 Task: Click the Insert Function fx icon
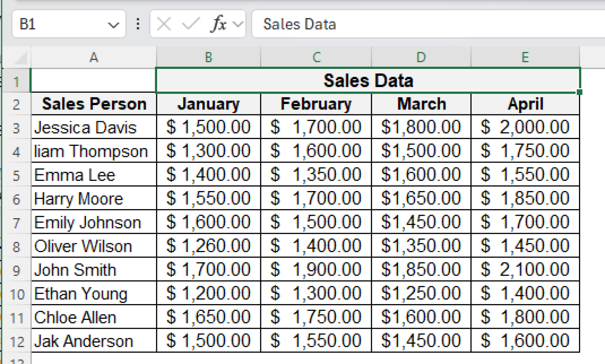(219, 24)
